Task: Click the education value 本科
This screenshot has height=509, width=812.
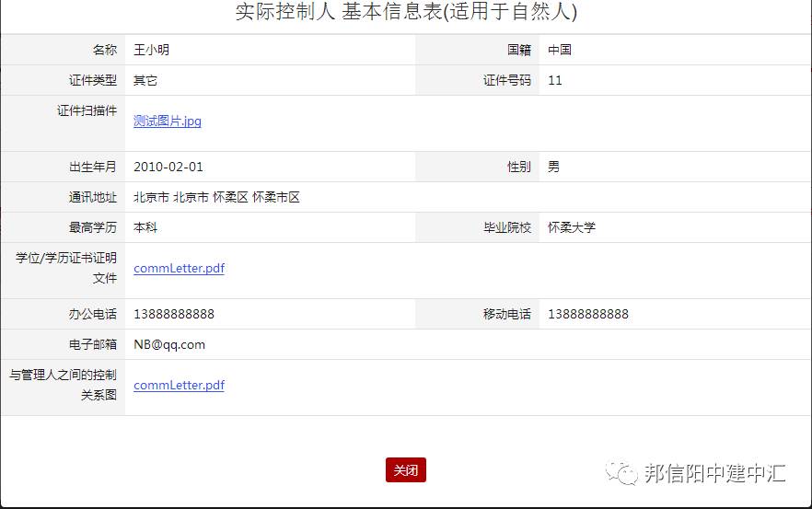Action: coord(145,227)
